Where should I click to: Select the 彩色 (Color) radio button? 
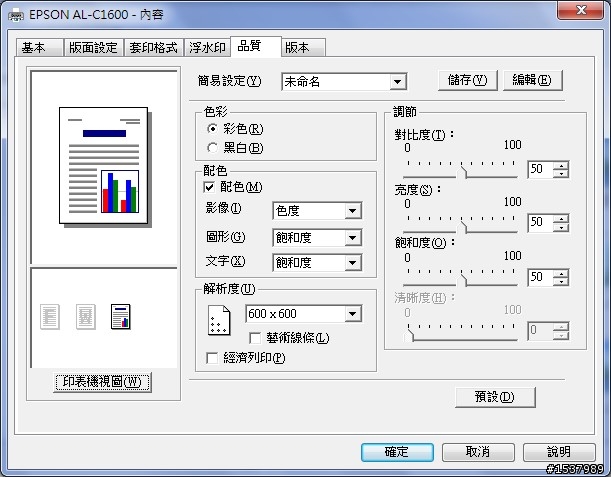pyautogui.click(x=212, y=129)
